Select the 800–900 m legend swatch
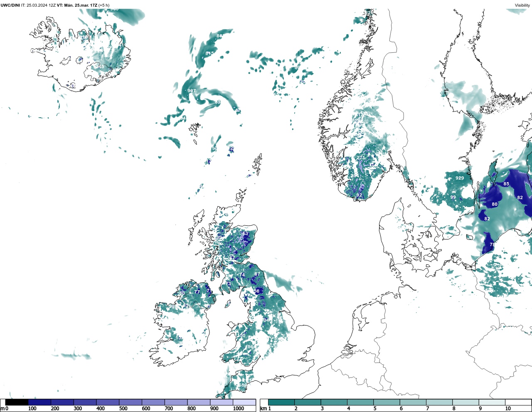Image resolution: width=532 pixels, height=412 pixels. (x=199, y=402)
